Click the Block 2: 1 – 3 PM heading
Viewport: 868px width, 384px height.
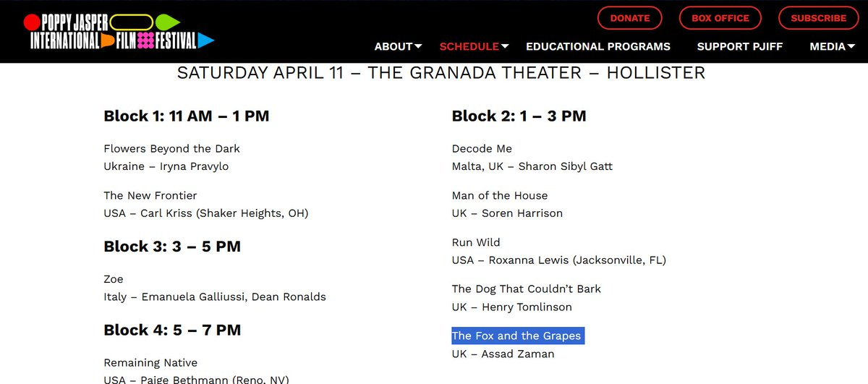(519, 116)
